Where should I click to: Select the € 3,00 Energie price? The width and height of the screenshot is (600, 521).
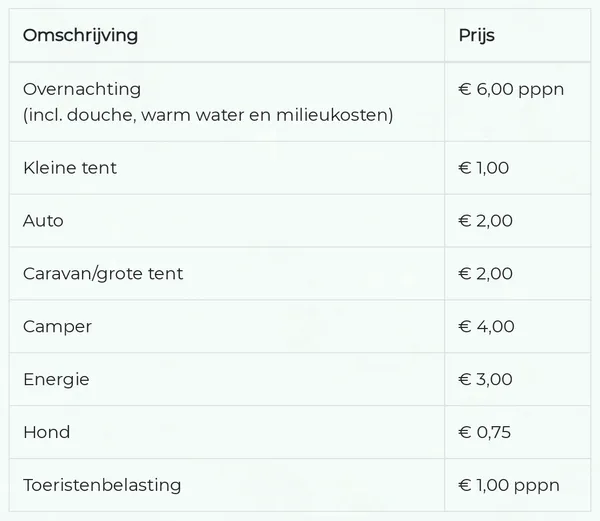click(x=485, y=380)
